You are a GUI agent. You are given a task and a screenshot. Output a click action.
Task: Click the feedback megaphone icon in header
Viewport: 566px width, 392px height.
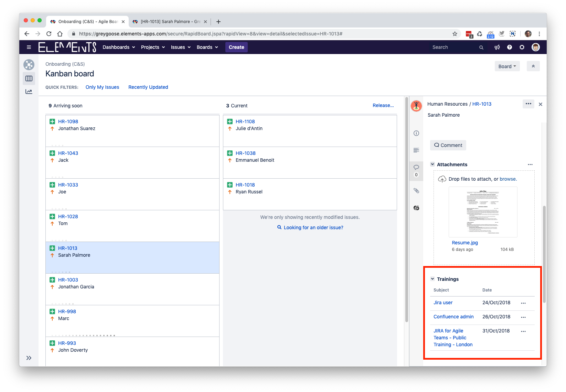click(497, 47)
